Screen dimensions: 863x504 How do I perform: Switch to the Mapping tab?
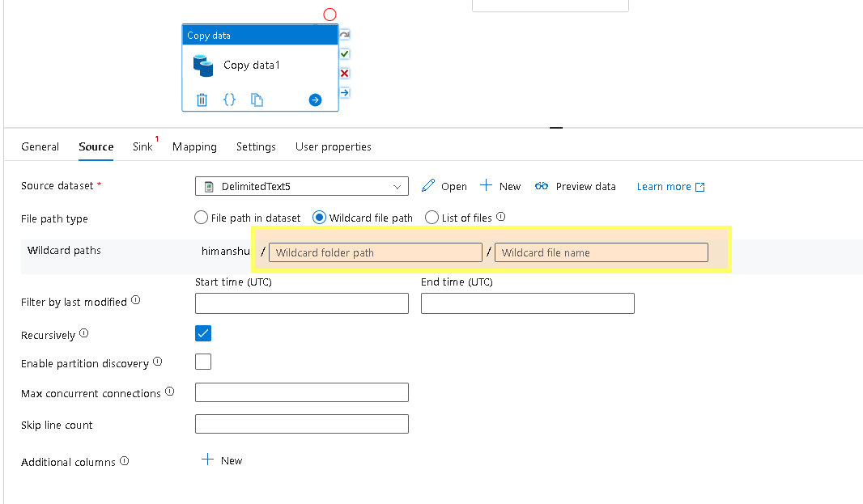(x=194, y=147)
